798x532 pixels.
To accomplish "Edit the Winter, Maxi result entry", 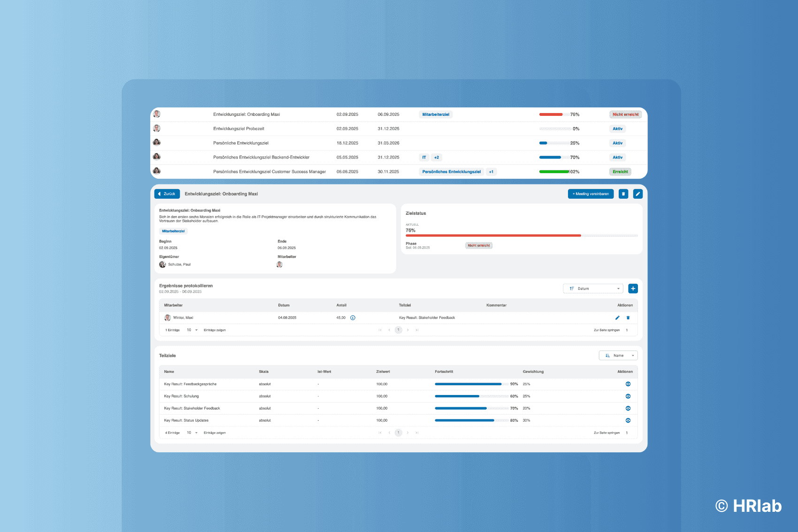I will pos(617,318).
